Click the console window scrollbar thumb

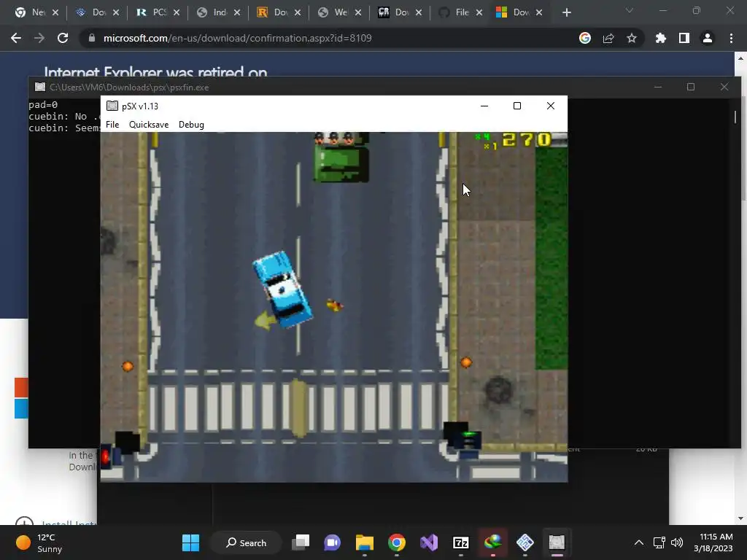735,117
